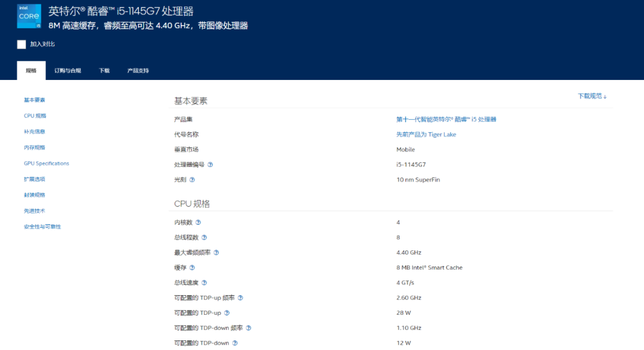This screenshot has height=350, width=644.
Task: Click the 28 W value
Action: click(x=403, y=313)
